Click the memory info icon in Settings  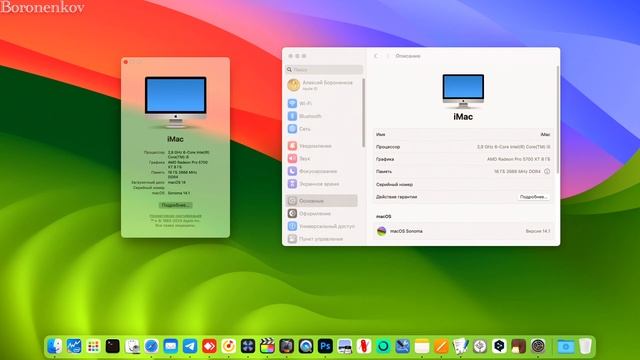click(x=547, y=171)
